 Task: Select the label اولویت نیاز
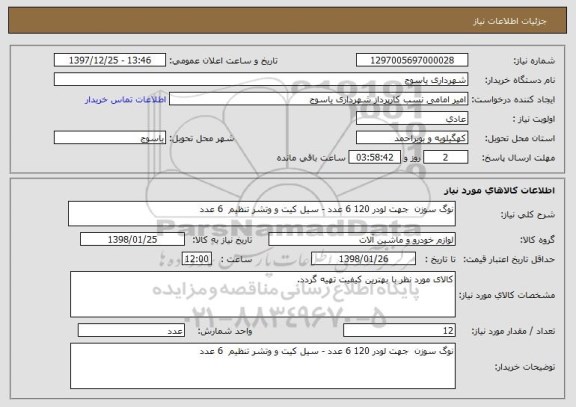tap(534, 119)
